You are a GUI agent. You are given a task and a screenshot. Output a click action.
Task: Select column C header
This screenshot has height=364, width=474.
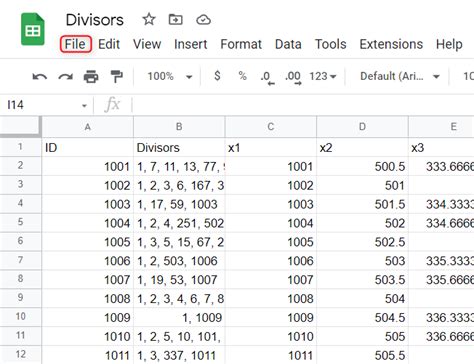[271, 127]
